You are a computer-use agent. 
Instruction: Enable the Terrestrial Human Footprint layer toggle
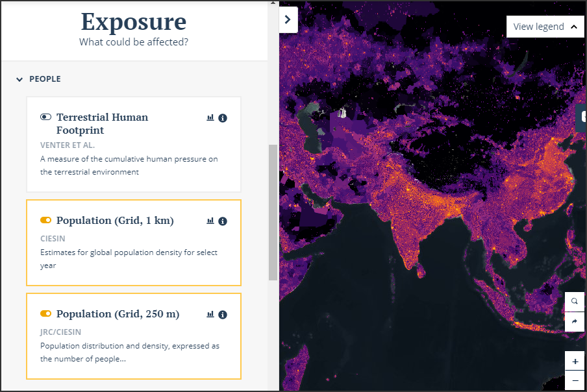(45, 117)
